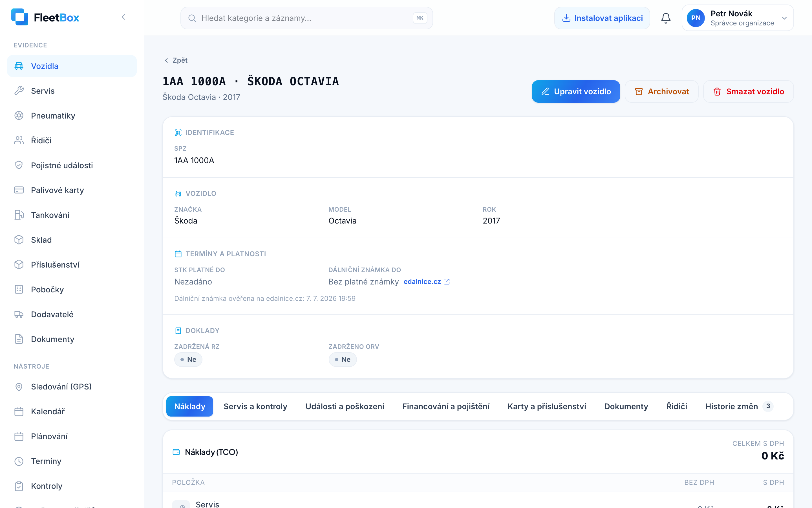This screenshot has width=812, height=508.
Task: Click the BEZ DPH column header
Action: 699,483
